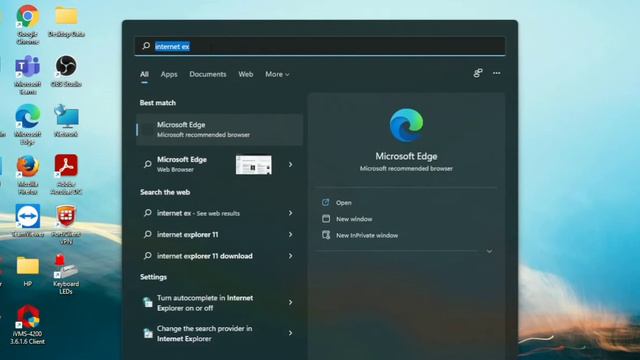Expand 'internet explorer 11' arrow
The height and width of the screenshot is (360, 640).
[x=290, y=235]
